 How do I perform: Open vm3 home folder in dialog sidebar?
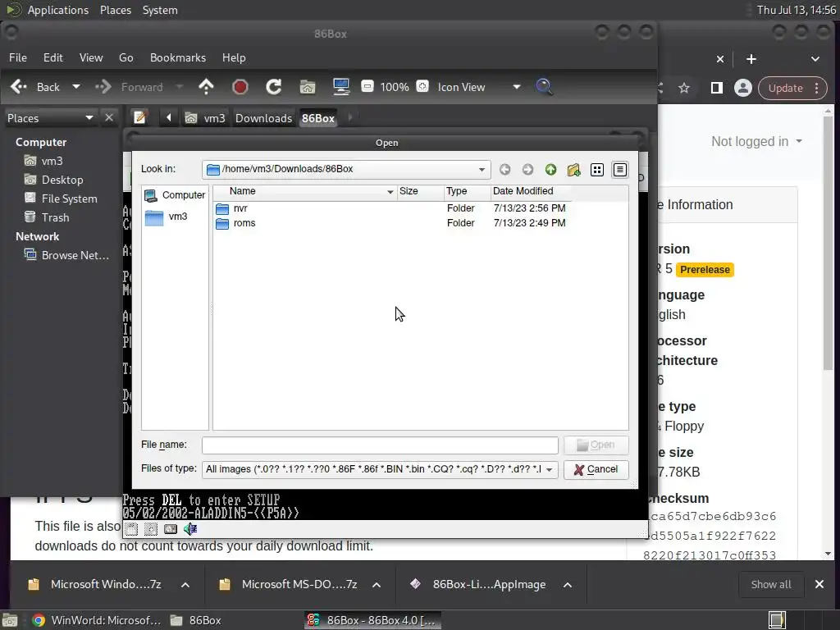[167, 217]
